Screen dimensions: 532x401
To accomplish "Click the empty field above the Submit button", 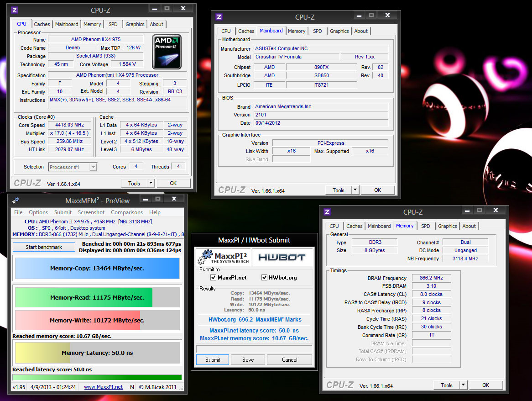I will coord(254,349).
